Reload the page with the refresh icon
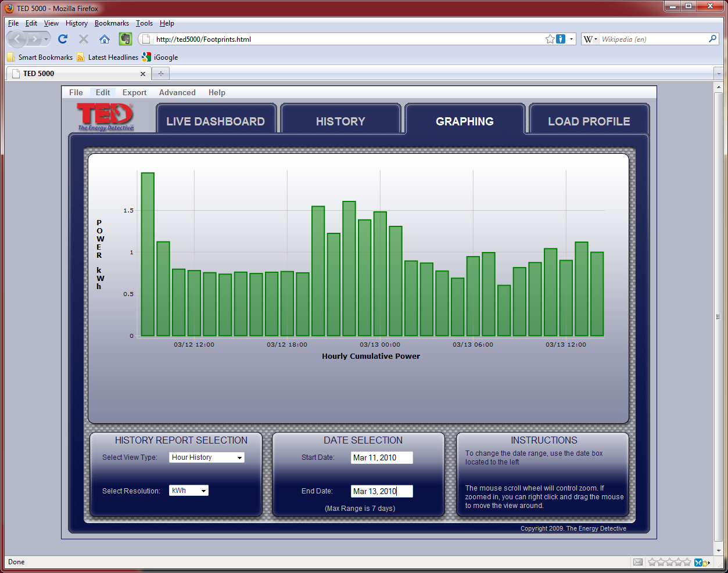This screenshot has height=573, width=728. coord(63,39)
